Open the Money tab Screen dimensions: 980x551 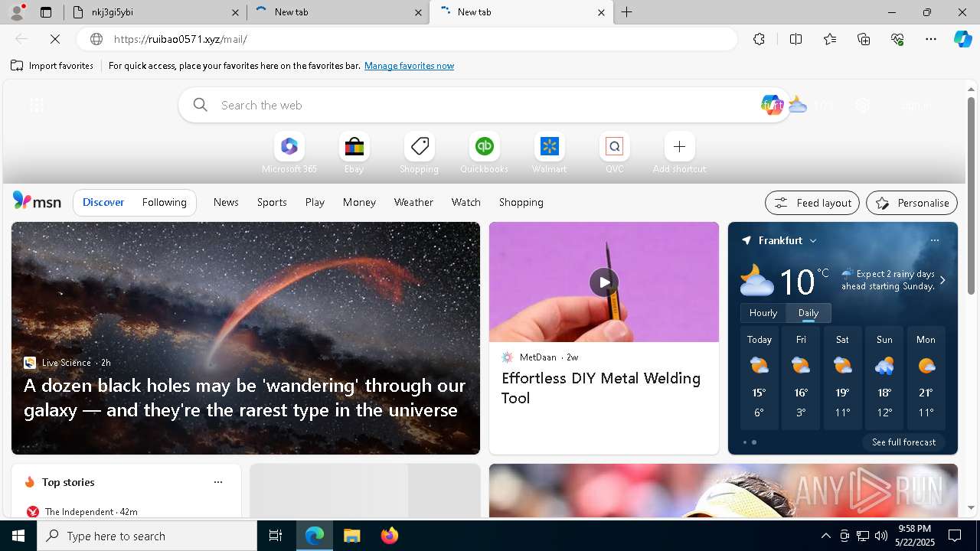pyautogui.click(x=359, y=202)
